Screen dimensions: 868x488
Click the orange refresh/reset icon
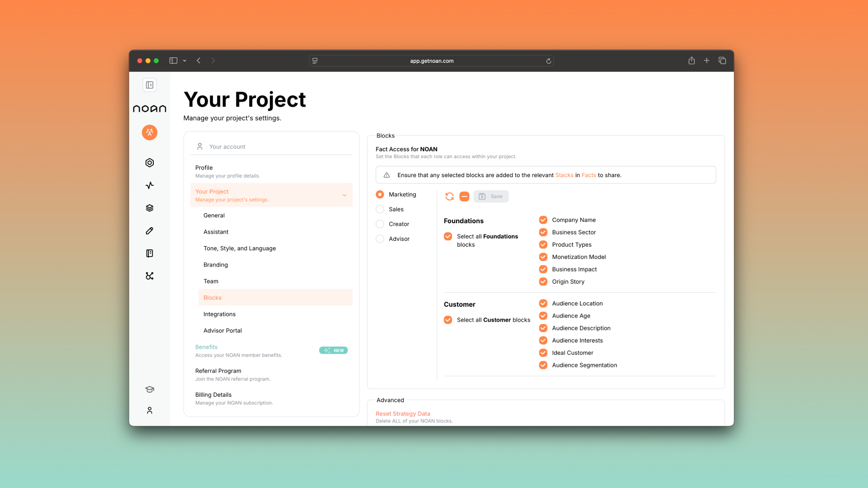coord(449,197)
